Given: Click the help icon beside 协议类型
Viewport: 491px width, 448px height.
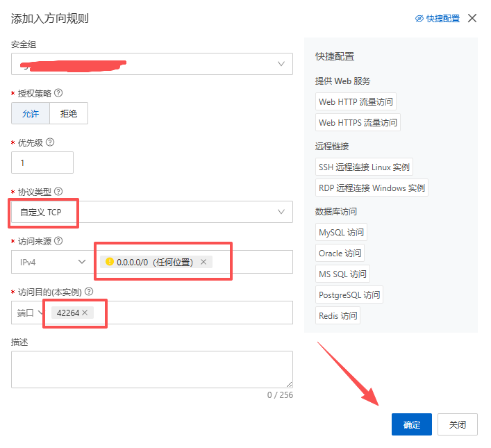Looking at the screenshot, I should tap(58, 192).
